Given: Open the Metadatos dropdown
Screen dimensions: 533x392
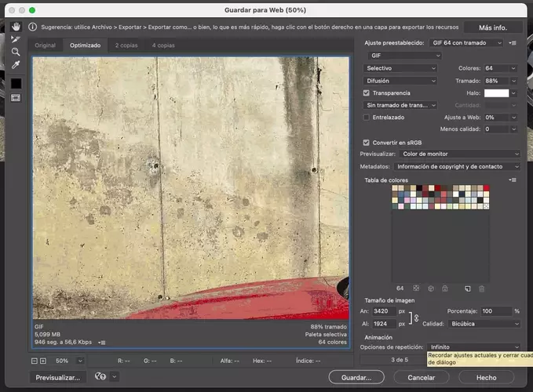Looking at the screenshot, I should 457,167.
